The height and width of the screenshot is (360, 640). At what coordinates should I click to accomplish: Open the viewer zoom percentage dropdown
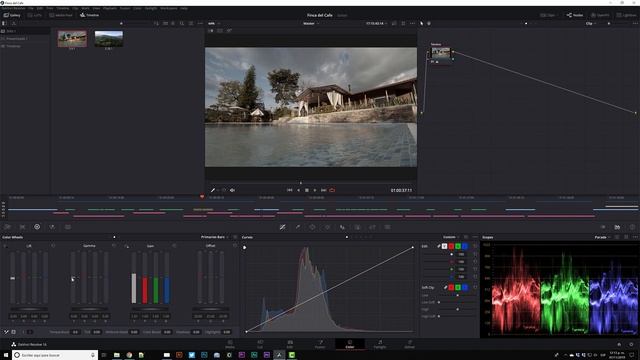[x=214, y=24]
